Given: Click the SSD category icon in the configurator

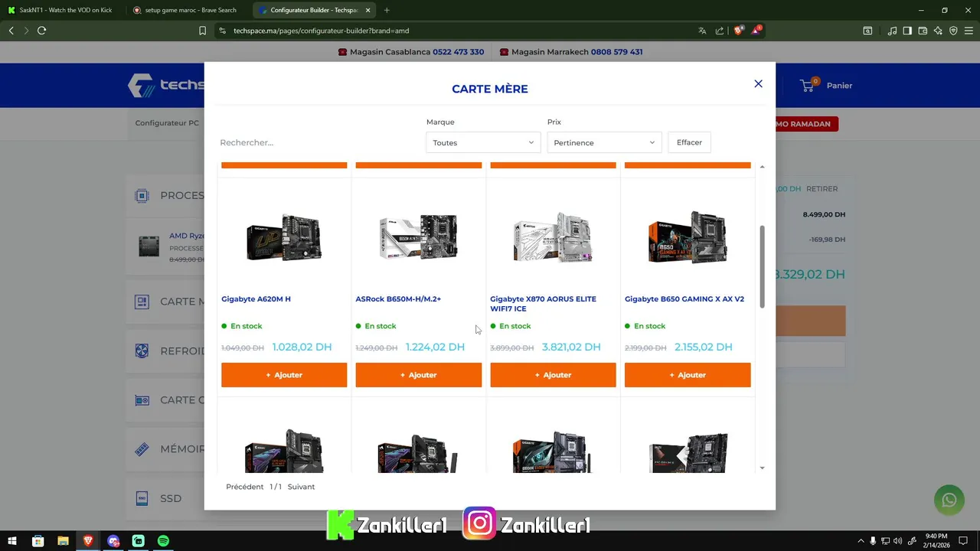Looking at the screenshot, I should pyautogui.click(x=142, y=498).
